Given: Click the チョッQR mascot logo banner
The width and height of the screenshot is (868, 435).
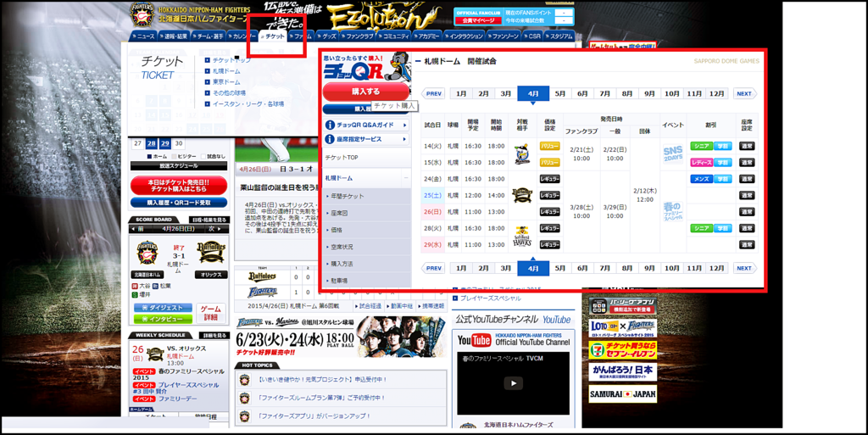Looking at the screenshot, I should [x=366, y=67].
